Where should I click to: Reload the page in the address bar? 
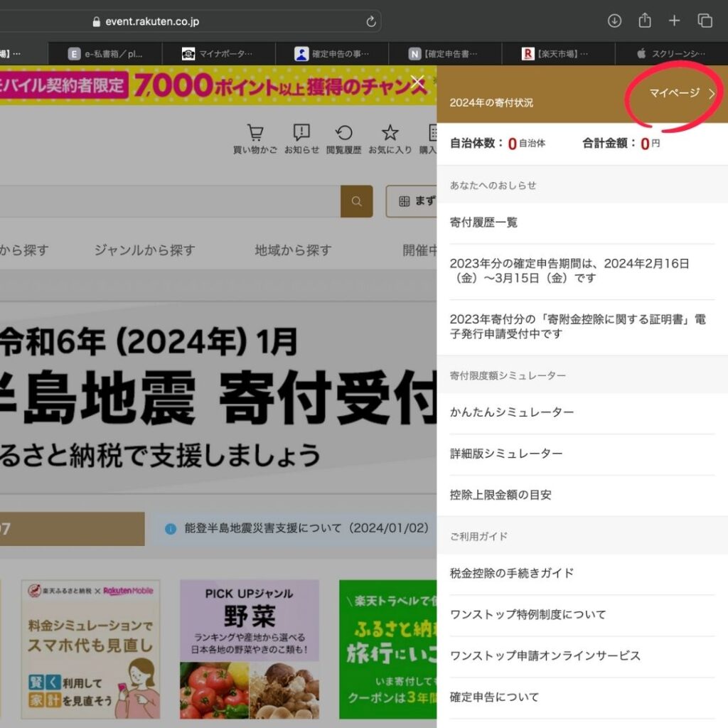pyautogui.click(x=370, y=21)
